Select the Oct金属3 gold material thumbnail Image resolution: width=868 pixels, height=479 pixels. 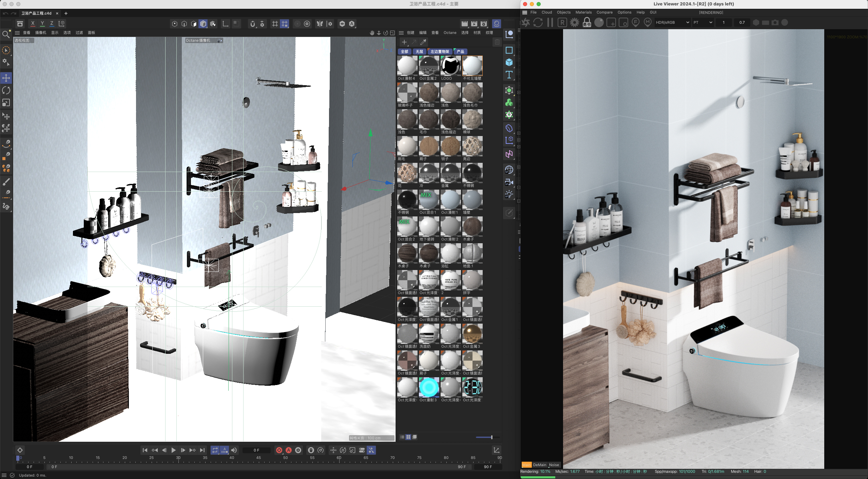(472, 334)
